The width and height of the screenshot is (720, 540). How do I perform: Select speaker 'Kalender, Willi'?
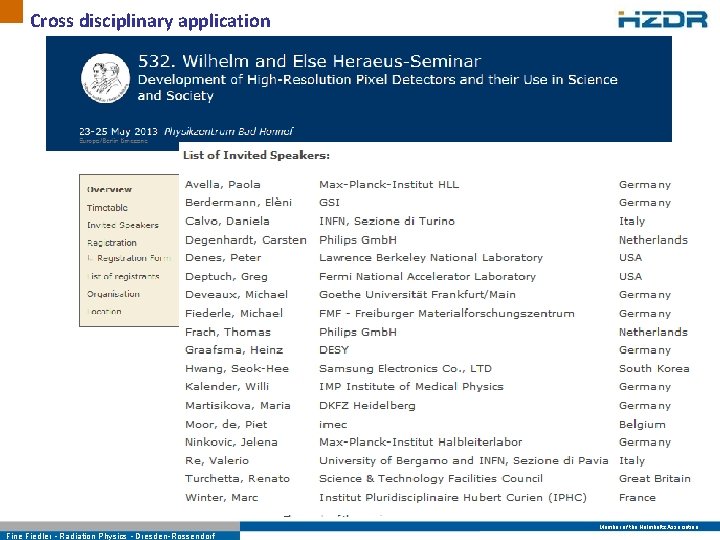point(227,386)
